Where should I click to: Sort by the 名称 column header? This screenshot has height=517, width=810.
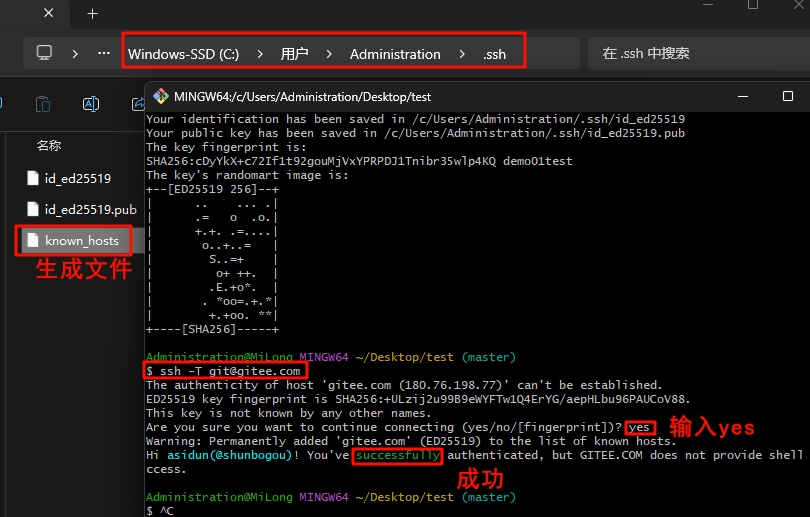click(49, 146)
